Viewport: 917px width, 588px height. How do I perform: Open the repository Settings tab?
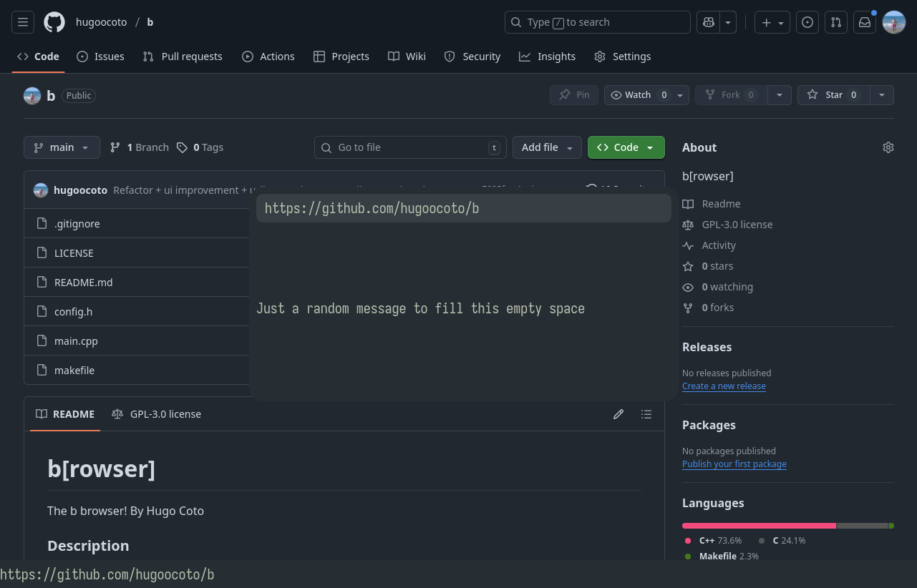[x=623, y=57]
